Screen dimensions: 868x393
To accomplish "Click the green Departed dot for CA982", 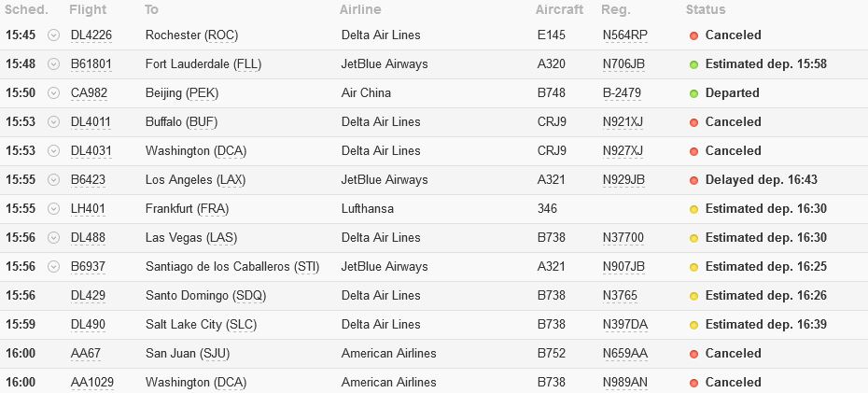I will tap(693, 93).
